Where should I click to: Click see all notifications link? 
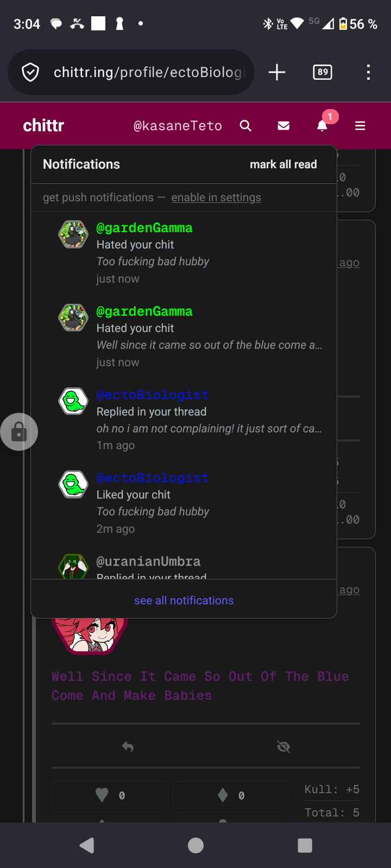[184, 601]
